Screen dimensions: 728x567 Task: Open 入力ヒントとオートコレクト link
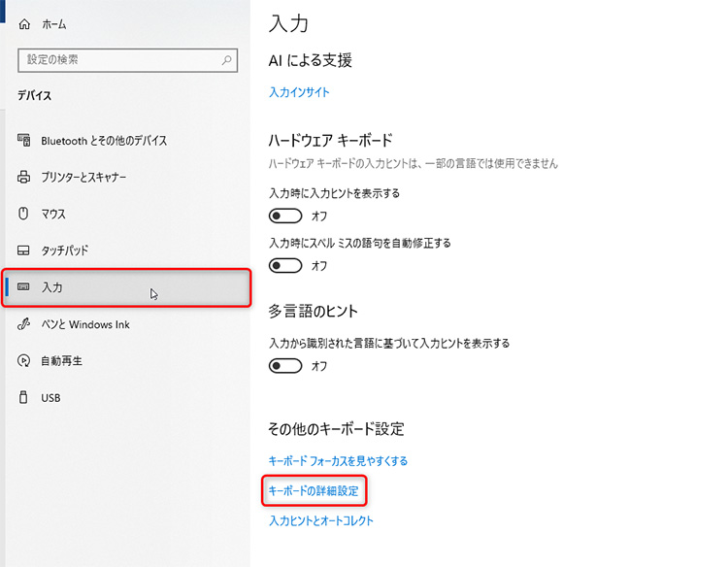320,521
